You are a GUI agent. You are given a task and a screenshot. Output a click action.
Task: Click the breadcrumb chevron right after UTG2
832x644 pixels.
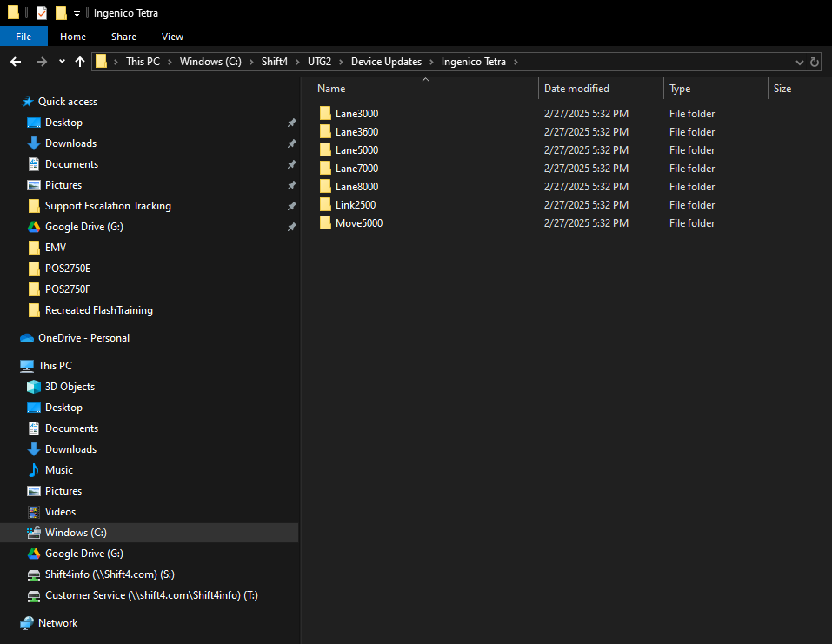(x=342, y=62)
